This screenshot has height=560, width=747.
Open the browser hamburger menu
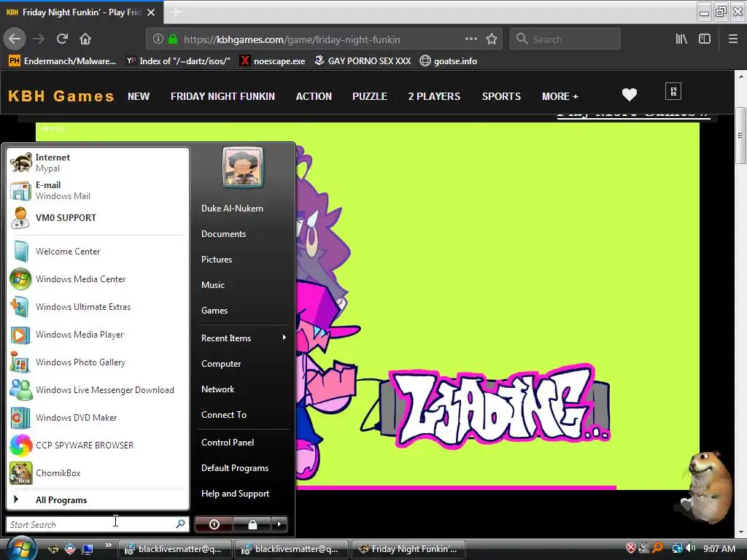733,39
